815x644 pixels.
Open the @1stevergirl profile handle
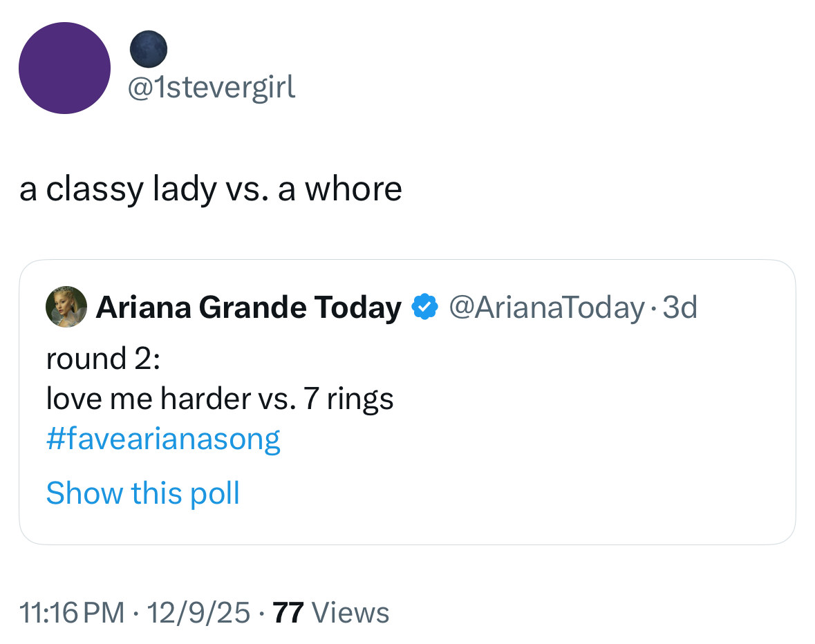212,87
